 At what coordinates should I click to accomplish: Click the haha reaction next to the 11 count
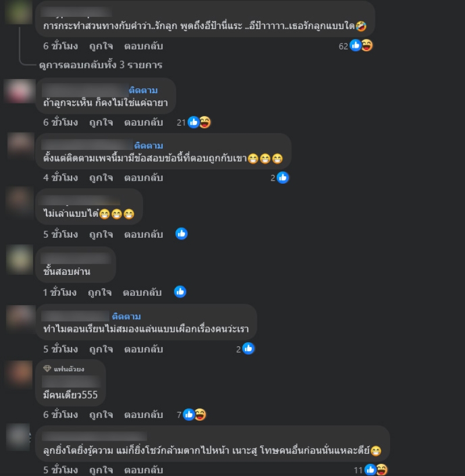pyautogui.click(x=382, y=470)
